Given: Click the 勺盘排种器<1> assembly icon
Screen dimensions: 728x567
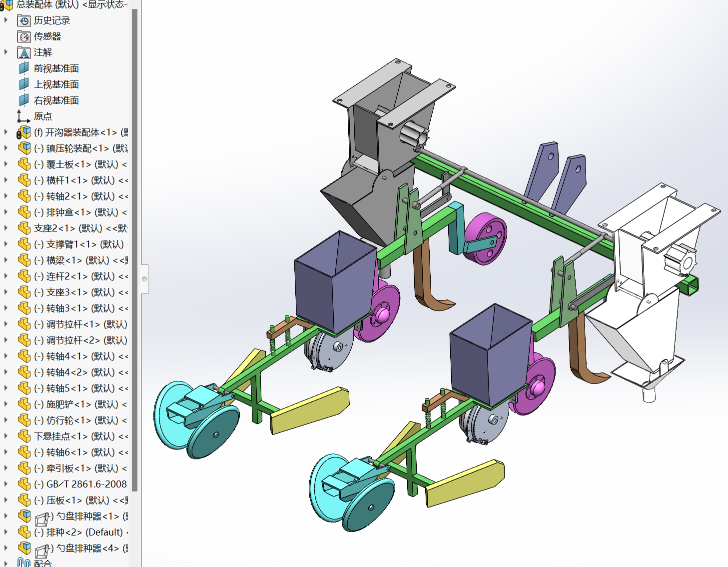Looking at the screenshot, I should point(23,516).
